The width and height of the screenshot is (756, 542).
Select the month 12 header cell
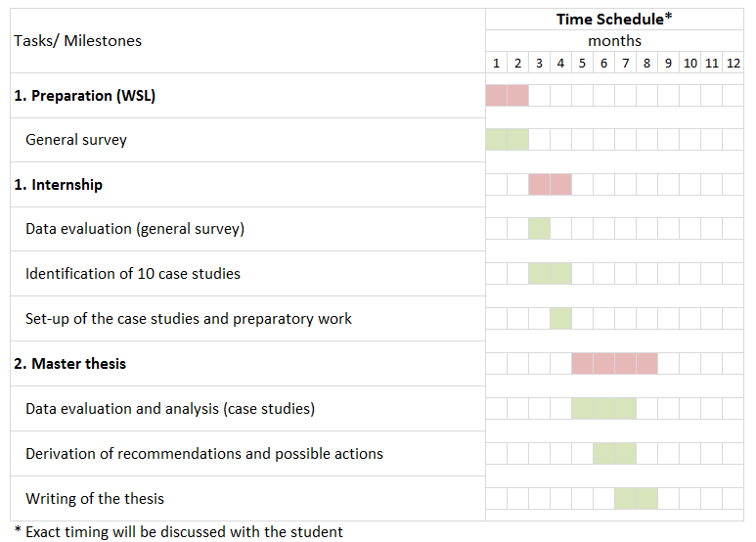coord(733,64)
